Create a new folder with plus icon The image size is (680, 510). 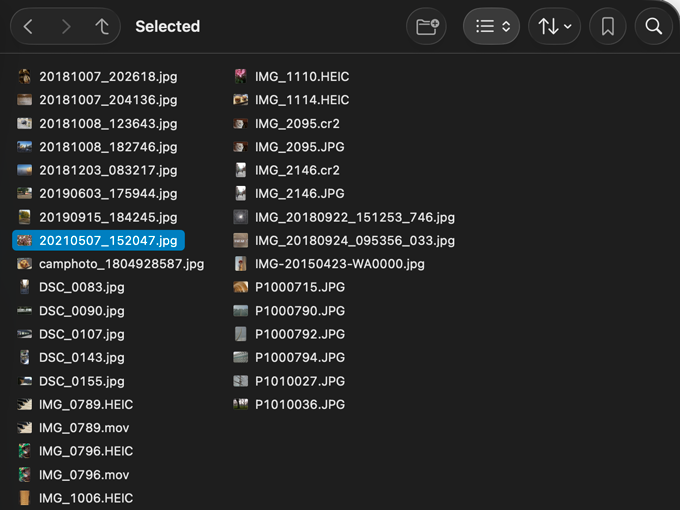coord(427,27)
